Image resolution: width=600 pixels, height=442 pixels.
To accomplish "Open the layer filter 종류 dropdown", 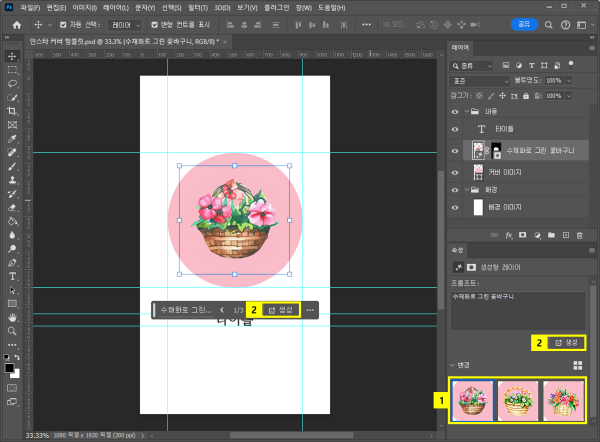I will tap(471, 66).
